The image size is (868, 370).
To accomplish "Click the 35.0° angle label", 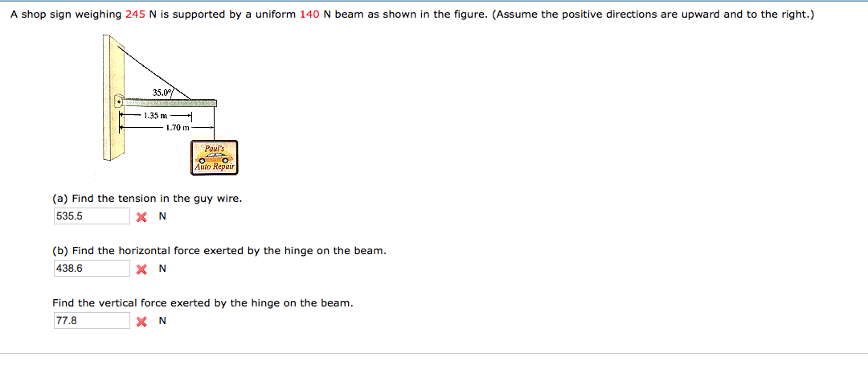I will pos(162,92).
